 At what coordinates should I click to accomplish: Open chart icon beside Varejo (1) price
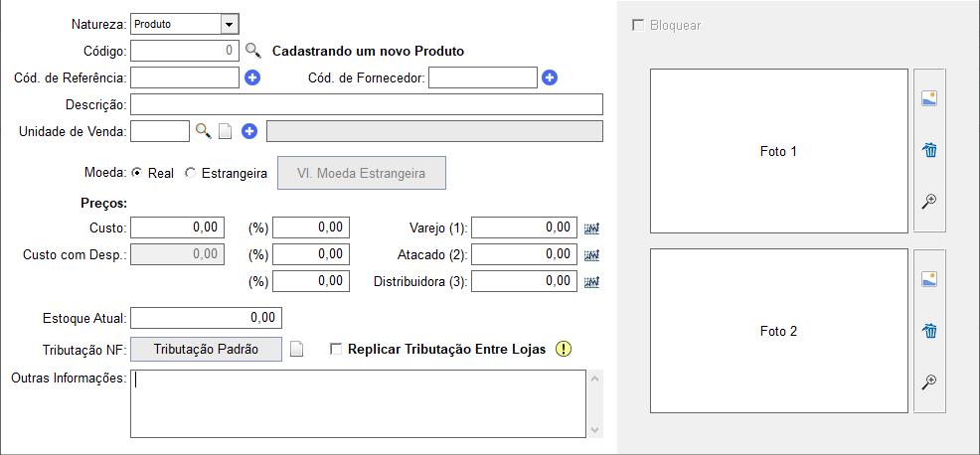(x=591, y=228)
